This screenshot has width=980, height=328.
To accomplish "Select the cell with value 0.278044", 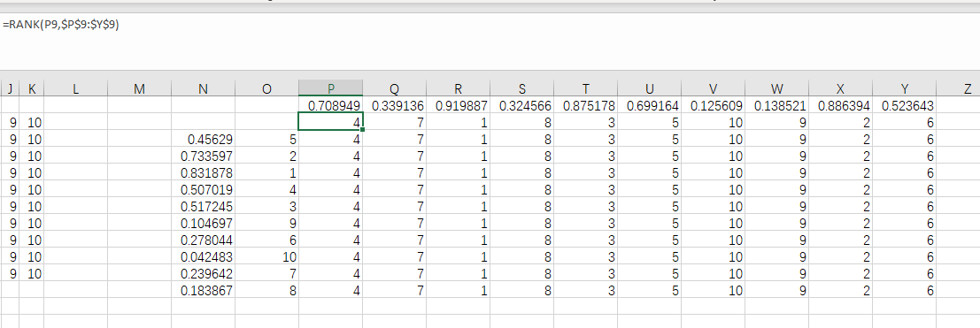I will [203, 240].
